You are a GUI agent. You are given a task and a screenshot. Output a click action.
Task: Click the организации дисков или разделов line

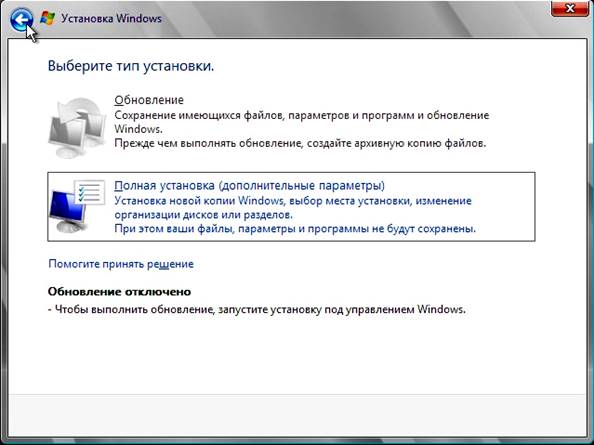(x=204, y=215)
